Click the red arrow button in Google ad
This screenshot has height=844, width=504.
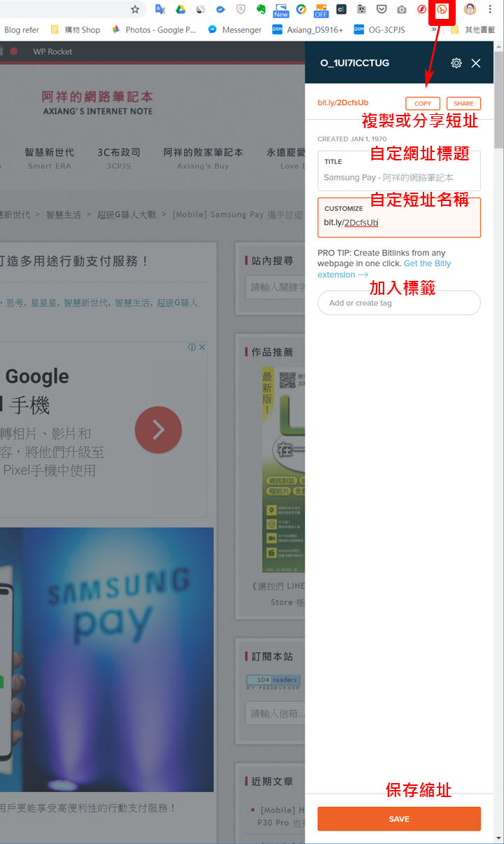click(158, 429)
